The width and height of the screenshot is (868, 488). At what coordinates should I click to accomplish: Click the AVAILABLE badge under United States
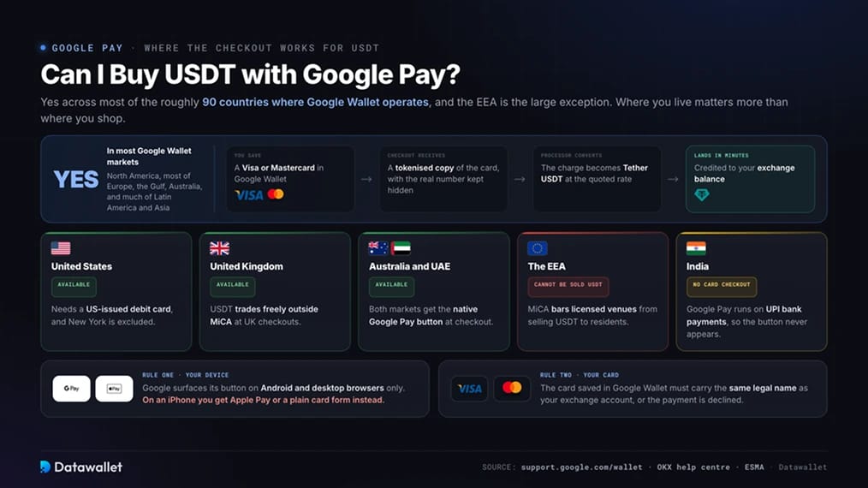[74, 286]
